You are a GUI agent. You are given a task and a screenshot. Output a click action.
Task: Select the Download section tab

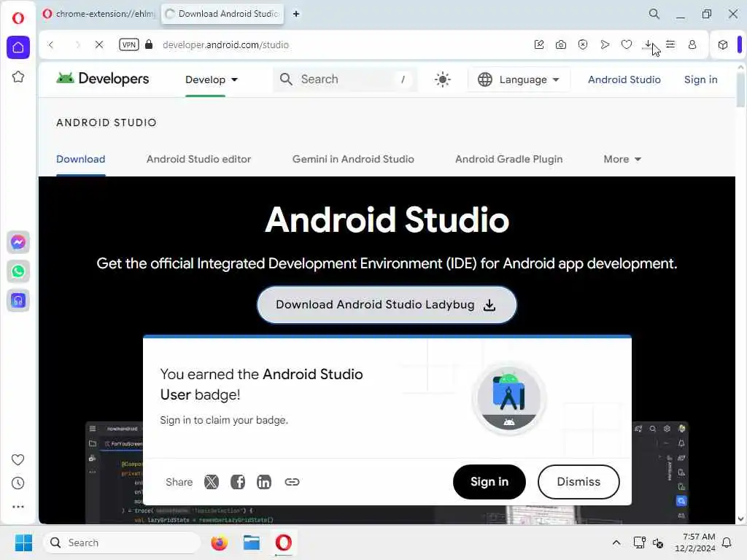[80, 159]
